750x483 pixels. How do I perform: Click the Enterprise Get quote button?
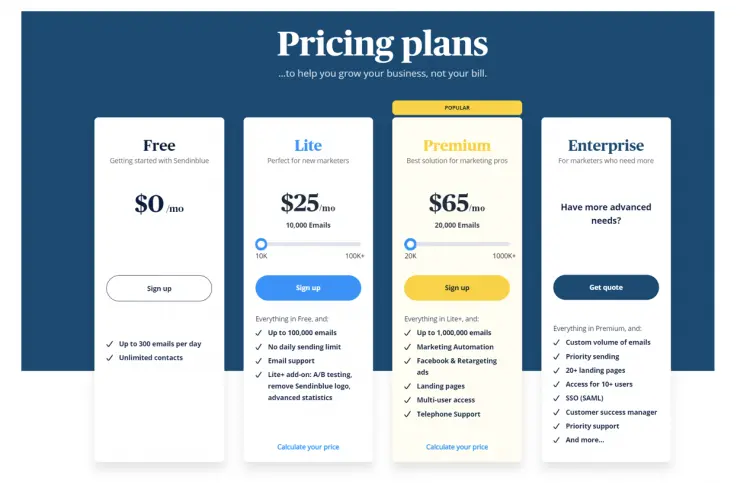coord(606,288)
